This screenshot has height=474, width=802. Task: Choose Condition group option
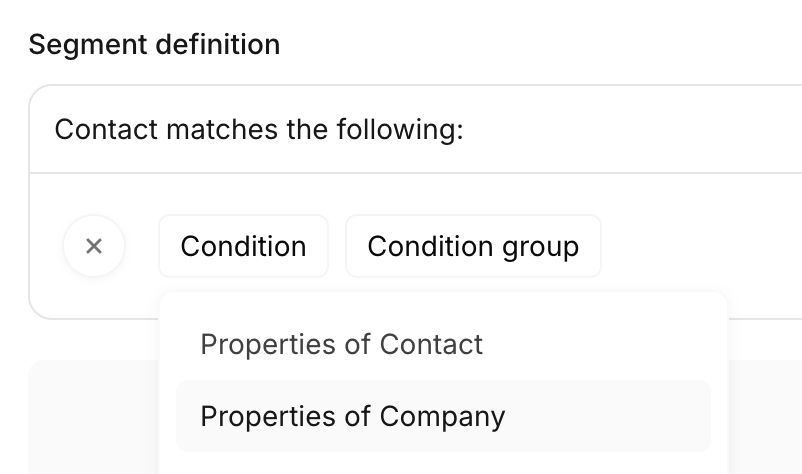coord(473,246)
